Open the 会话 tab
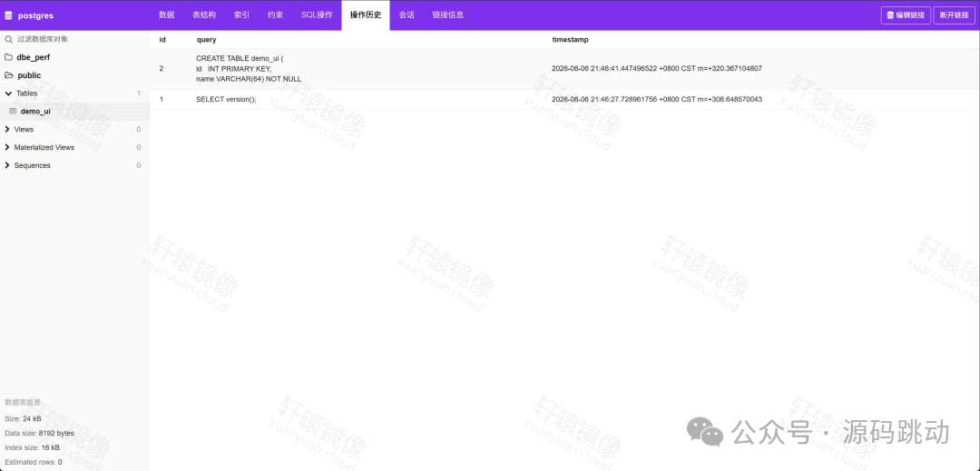Viewport: 980px width, 471px height. 407,15
